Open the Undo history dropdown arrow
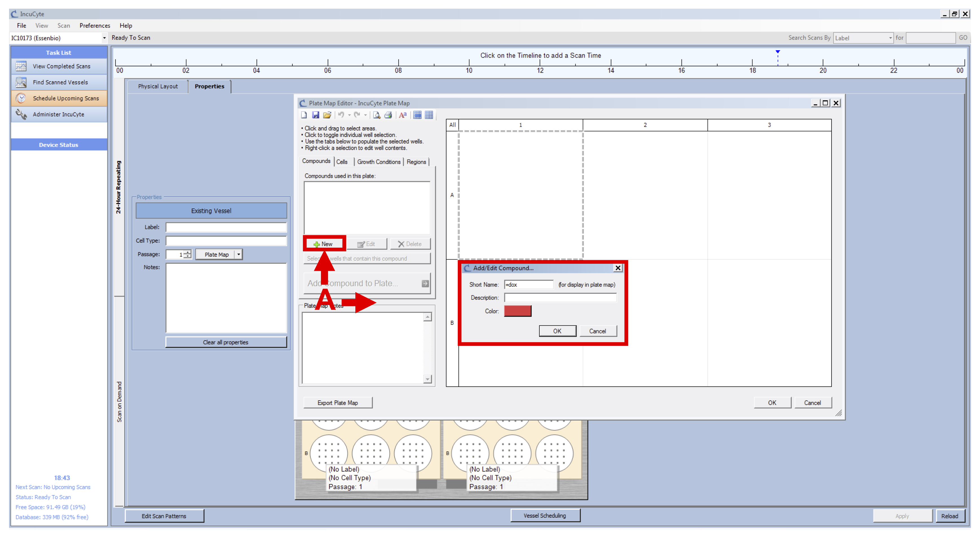980x534 pixels. coord(349,115)
